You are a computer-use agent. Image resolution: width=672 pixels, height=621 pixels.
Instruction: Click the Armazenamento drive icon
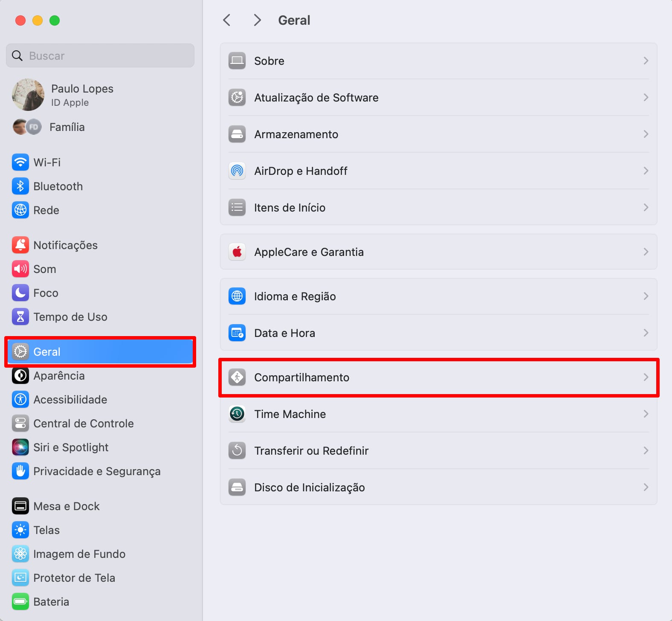[x=237, y=134]
